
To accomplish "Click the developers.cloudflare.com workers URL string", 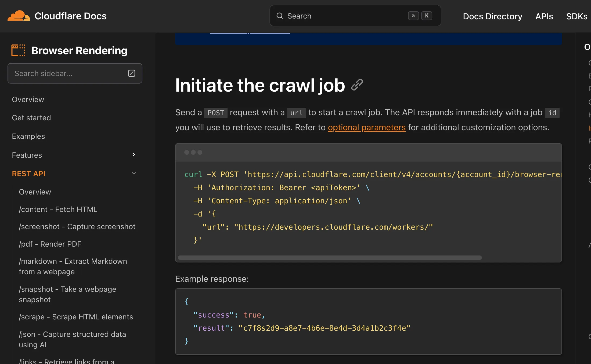I will click(333, 227).
